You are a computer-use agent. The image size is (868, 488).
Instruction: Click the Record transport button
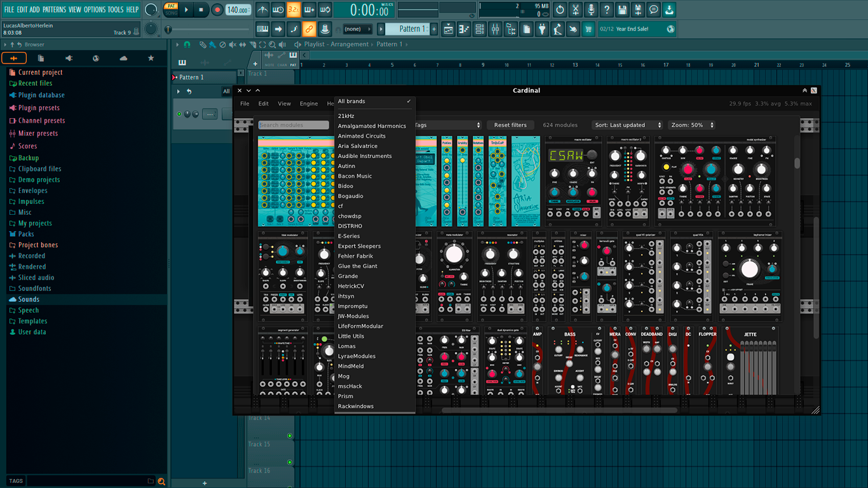pos(217,10)
